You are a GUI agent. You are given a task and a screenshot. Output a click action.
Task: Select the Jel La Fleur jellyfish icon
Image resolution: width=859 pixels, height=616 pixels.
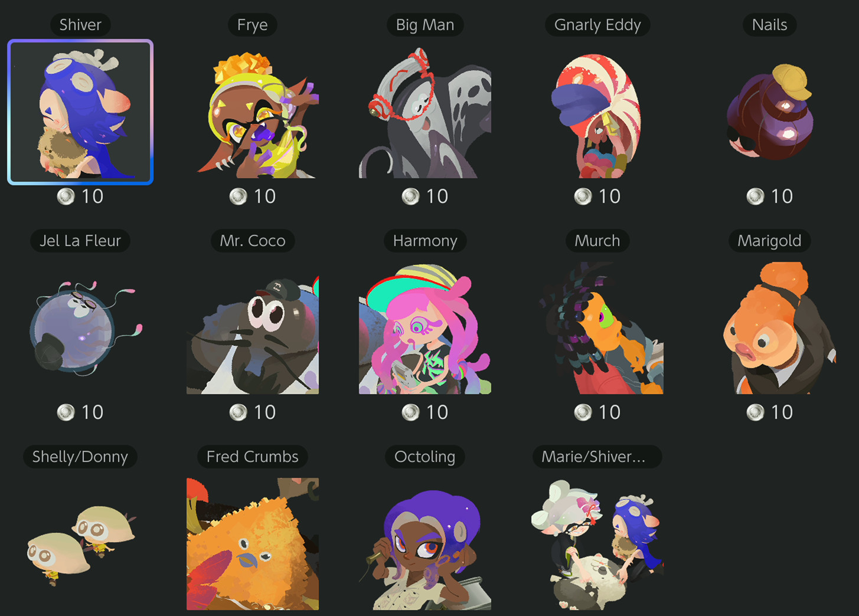click(x=80, y=328)
